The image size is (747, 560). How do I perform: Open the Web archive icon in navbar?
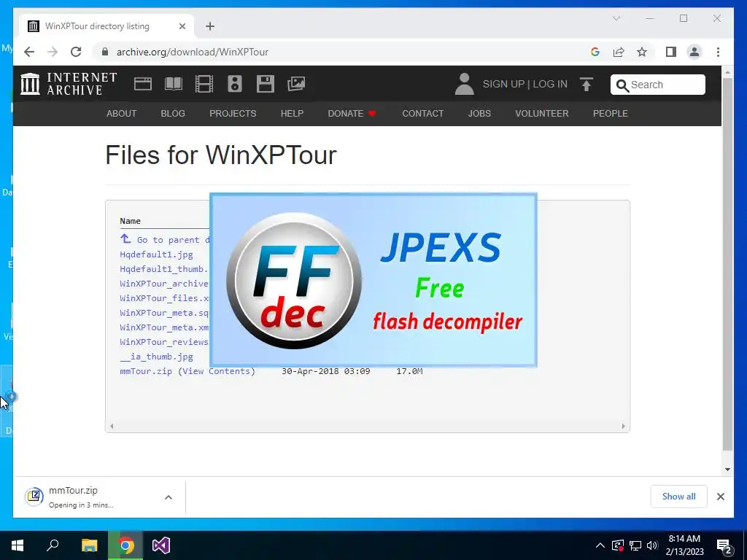click(143, 84)
